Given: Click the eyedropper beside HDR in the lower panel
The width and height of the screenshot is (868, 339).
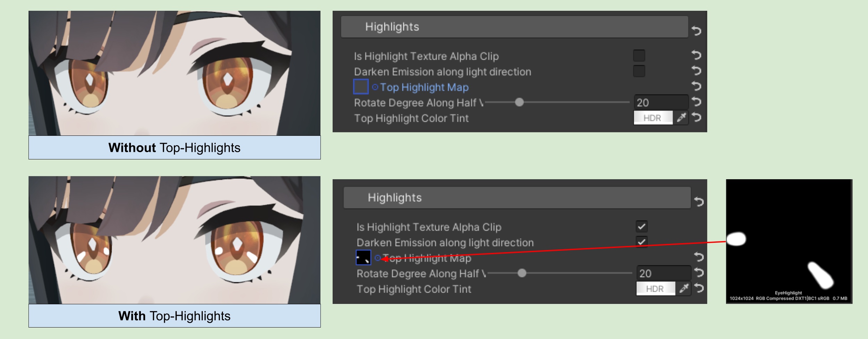Looking at the screenshot, I should (x=684, y=288).
